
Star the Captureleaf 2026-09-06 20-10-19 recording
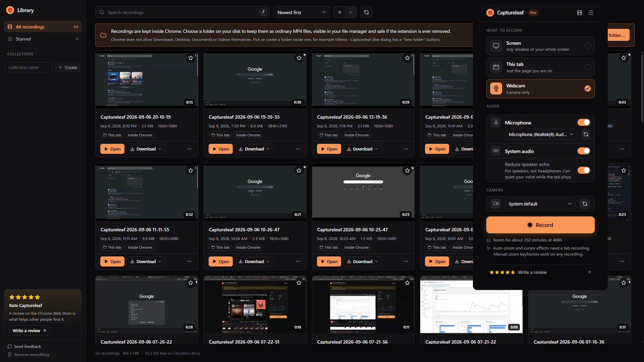coord(191,58)
